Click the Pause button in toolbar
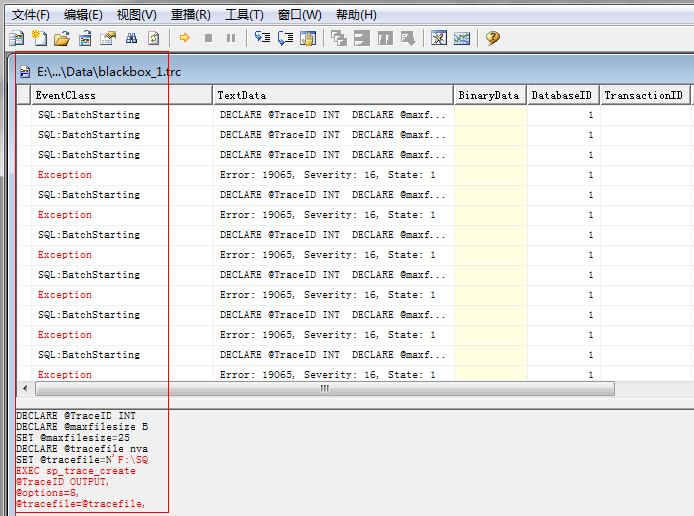 coord(231,38)
